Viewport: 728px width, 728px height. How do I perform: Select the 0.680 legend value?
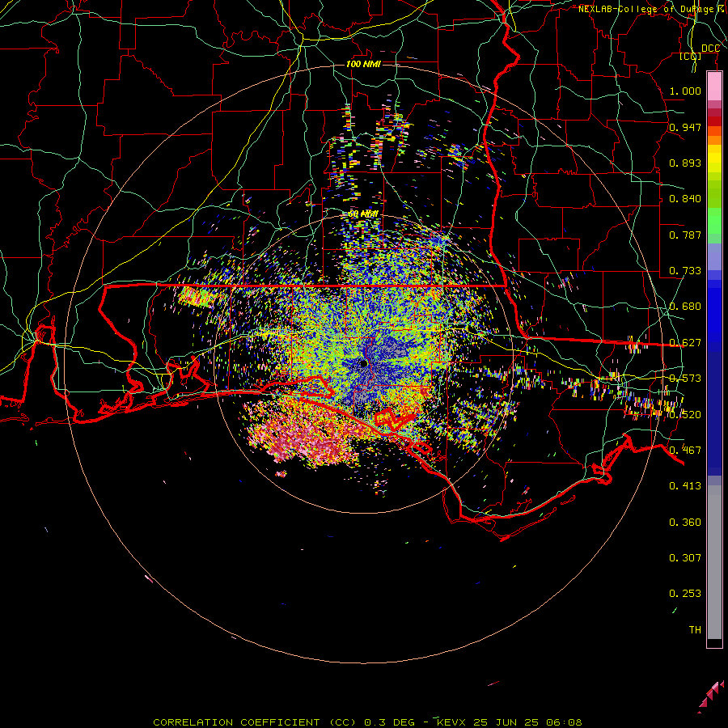685,306
